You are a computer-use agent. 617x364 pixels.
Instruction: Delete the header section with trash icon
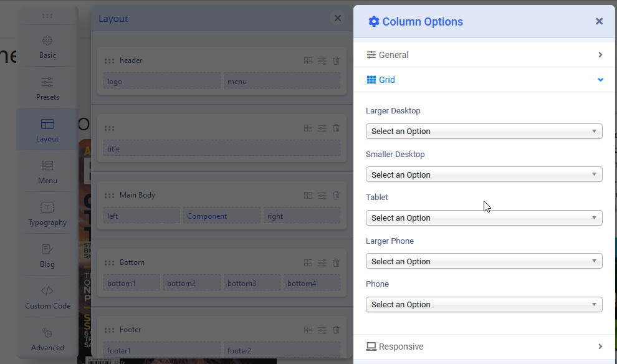(x=337, y=60)
